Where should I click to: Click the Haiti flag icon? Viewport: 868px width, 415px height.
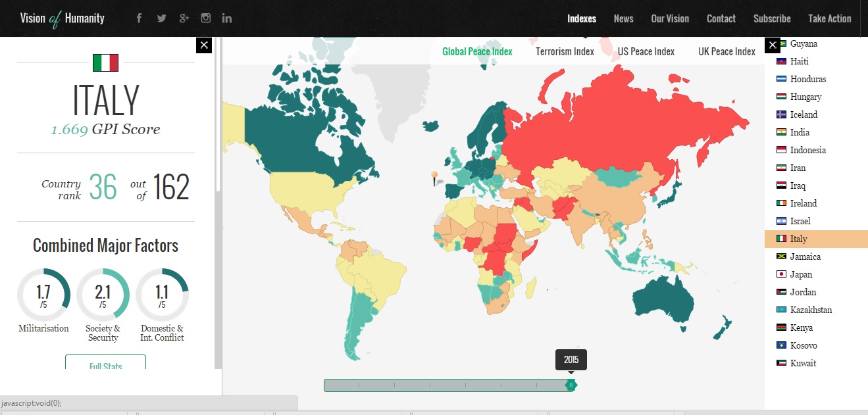click(x=781, y=61)
